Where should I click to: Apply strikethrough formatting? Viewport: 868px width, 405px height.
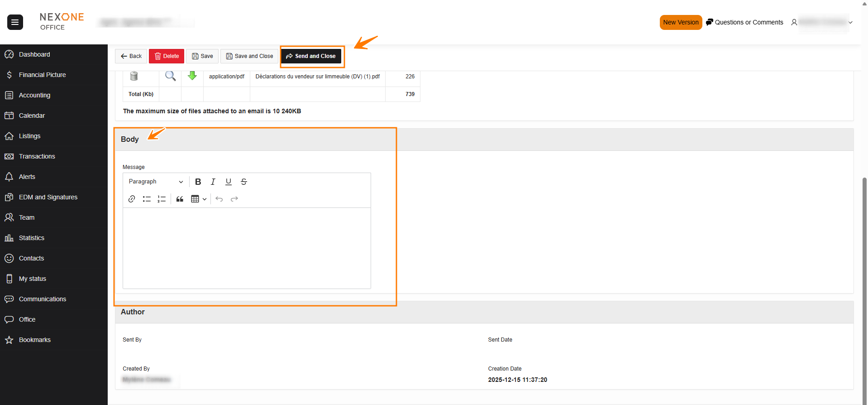pos(244,182)
